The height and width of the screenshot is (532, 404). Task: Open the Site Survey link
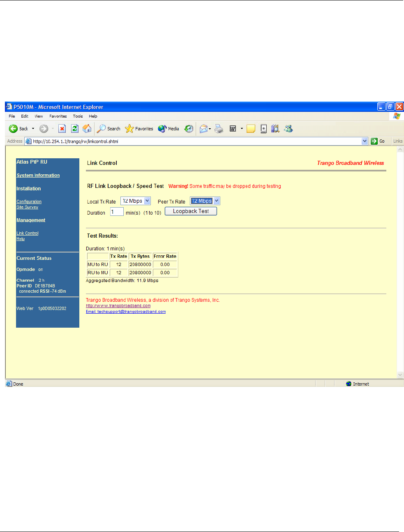tap(27, 207)
